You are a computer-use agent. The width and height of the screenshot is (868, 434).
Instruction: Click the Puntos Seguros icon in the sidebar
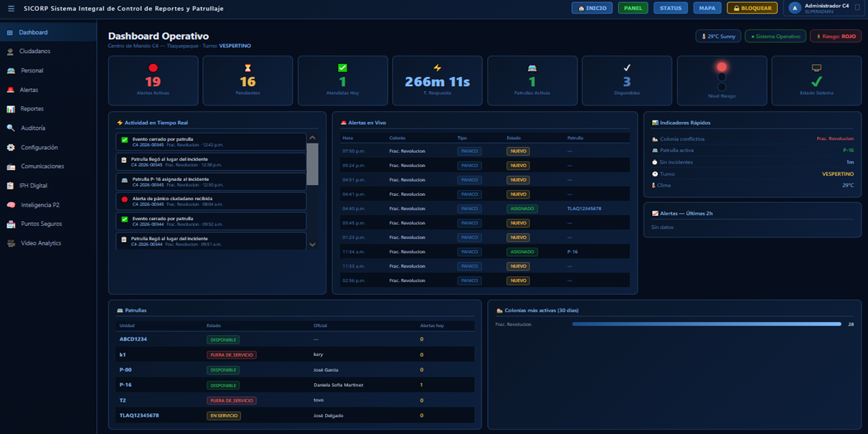(10, 224)
